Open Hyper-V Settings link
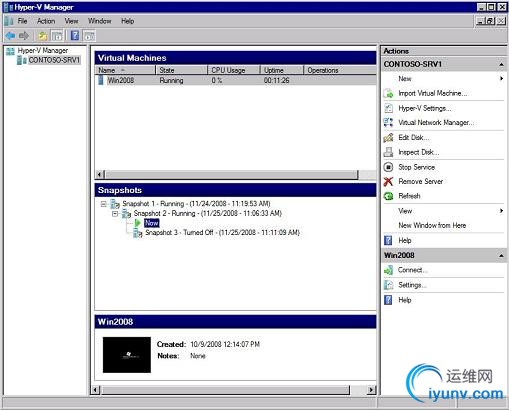 coord(425,108)
